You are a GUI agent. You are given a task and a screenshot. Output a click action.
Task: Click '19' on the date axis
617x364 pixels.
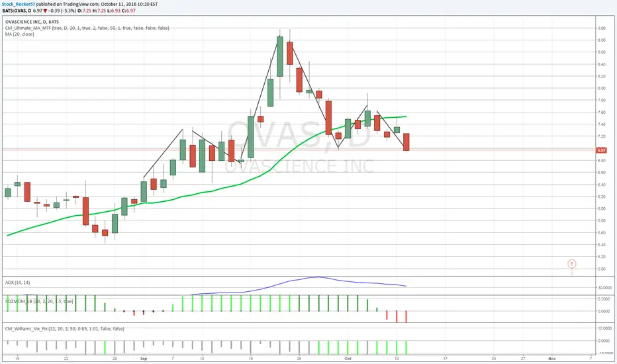point(250,359)
